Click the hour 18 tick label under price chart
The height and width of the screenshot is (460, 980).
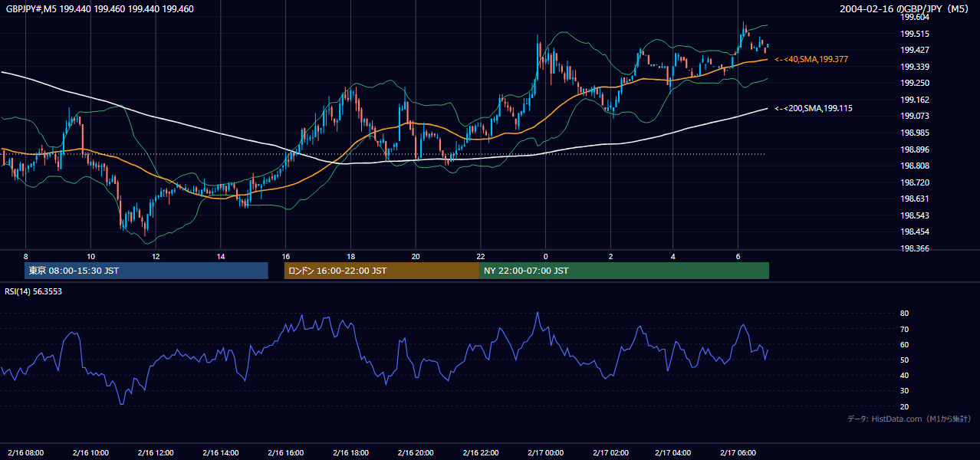pyautogui.click(x=350, y=256)
